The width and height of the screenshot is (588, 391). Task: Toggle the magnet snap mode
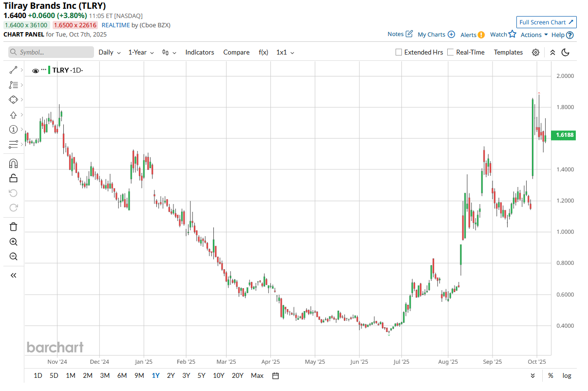(x=13, y=164)
